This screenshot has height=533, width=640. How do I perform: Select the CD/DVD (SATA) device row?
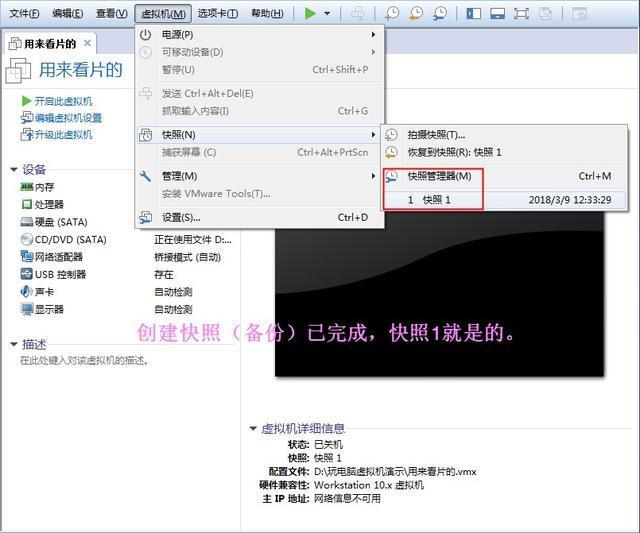point(63,239)
